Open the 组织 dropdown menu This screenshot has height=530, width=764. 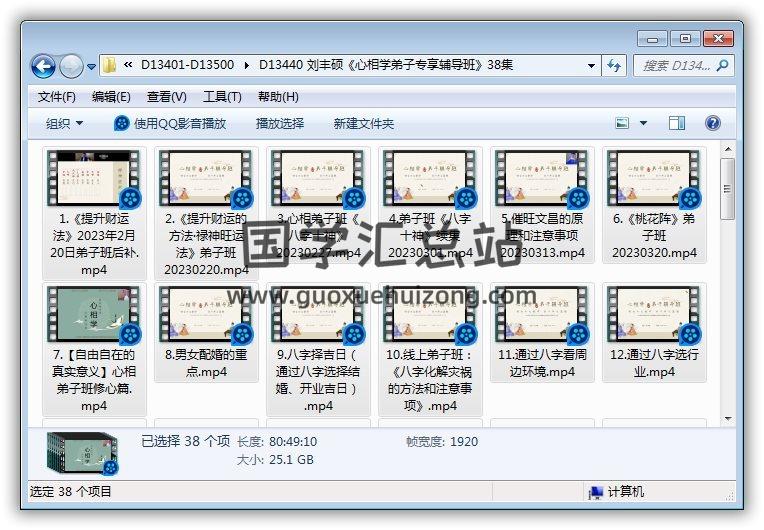tap(64, 123)
